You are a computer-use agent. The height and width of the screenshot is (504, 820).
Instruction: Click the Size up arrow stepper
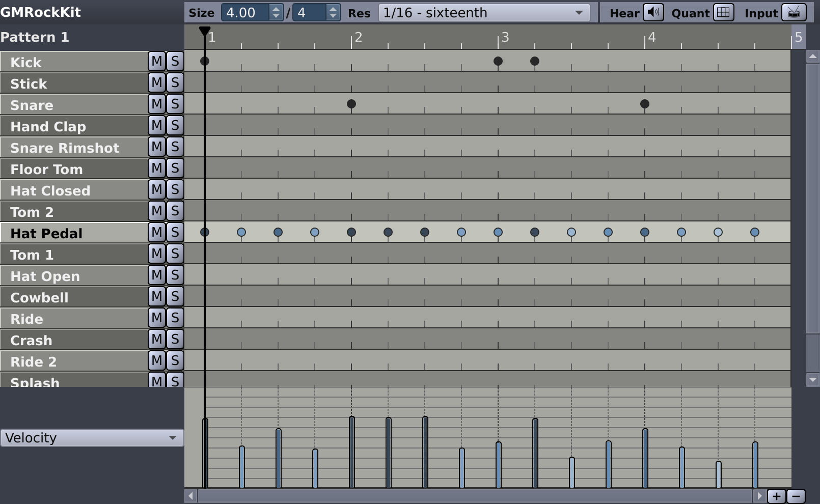[x=276, y=8]
